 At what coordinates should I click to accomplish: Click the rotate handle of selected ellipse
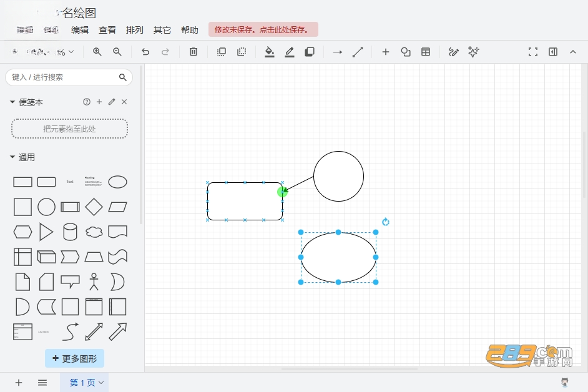tap(386, 222)
